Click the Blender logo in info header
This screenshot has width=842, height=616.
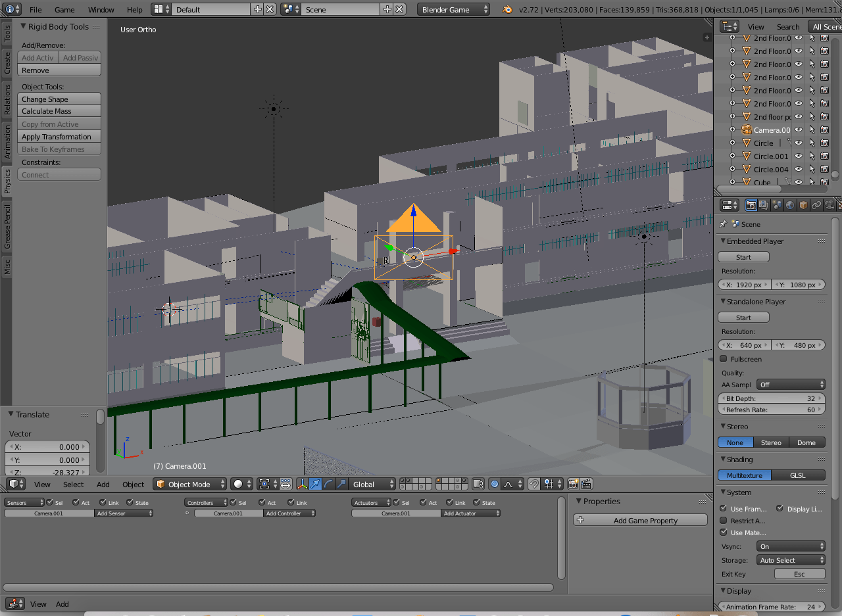(507, 9)
